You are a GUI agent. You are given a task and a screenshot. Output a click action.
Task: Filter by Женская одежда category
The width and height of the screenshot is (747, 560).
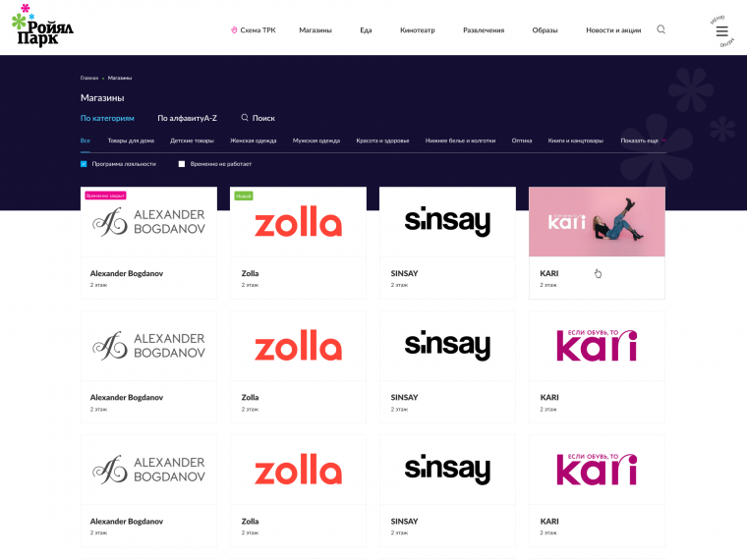253,140
